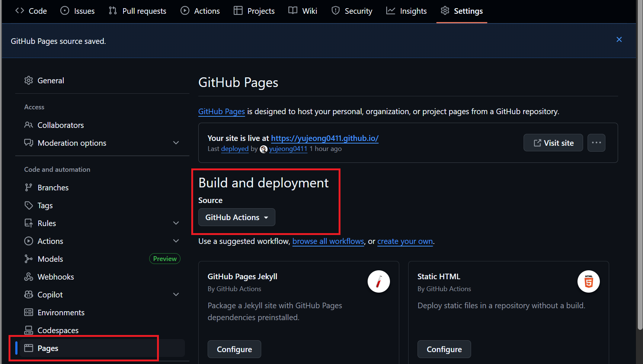Viewport: 643px width, 364px height.
Task: Click the Codespaces icon in sidebar
Action: [29, 330]
